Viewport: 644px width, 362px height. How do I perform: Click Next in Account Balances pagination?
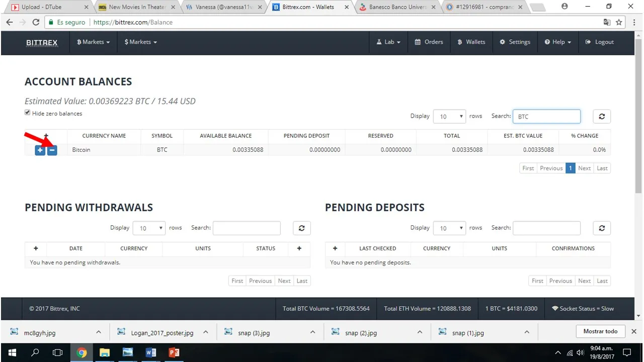[584, 168]
